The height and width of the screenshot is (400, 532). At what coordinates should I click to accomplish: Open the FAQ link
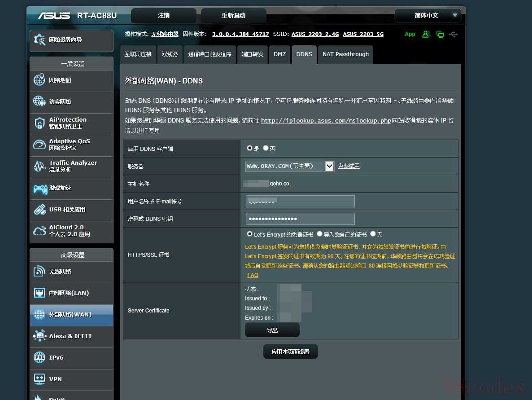click(253, 275)
